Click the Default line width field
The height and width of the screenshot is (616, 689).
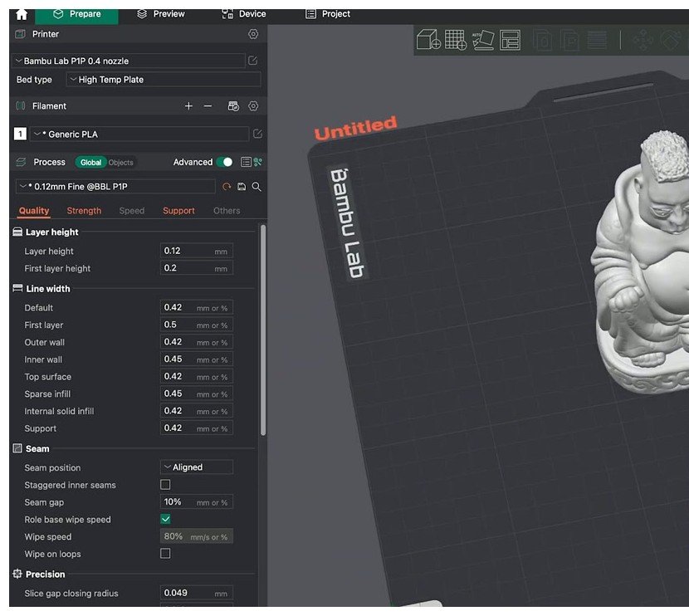[197, 307]
